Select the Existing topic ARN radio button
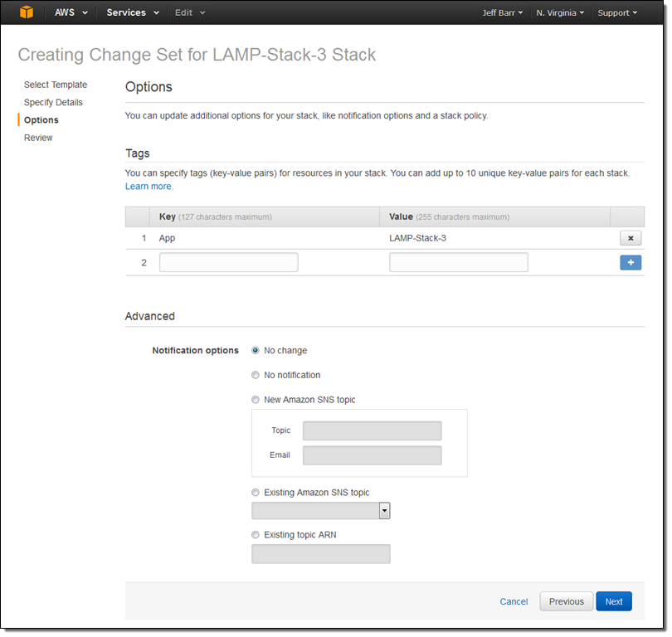 coord(256,535)
